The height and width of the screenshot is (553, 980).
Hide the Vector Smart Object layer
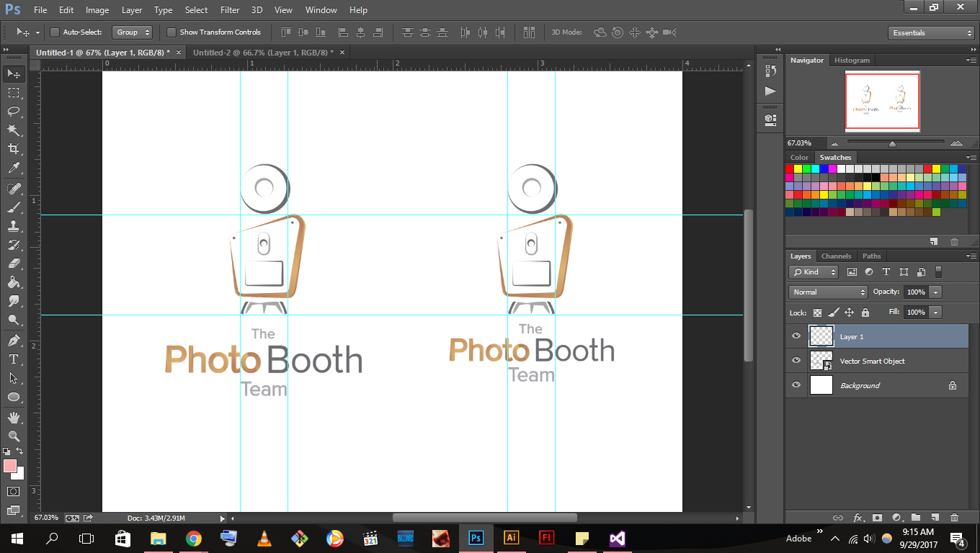[796, 361]
